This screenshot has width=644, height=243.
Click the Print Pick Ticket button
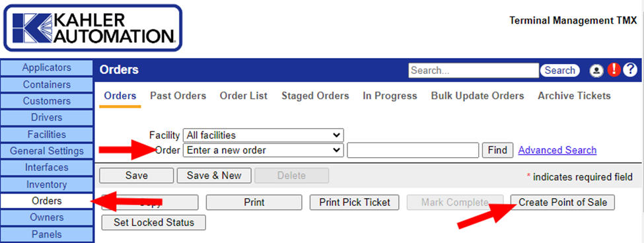point(354,202)
